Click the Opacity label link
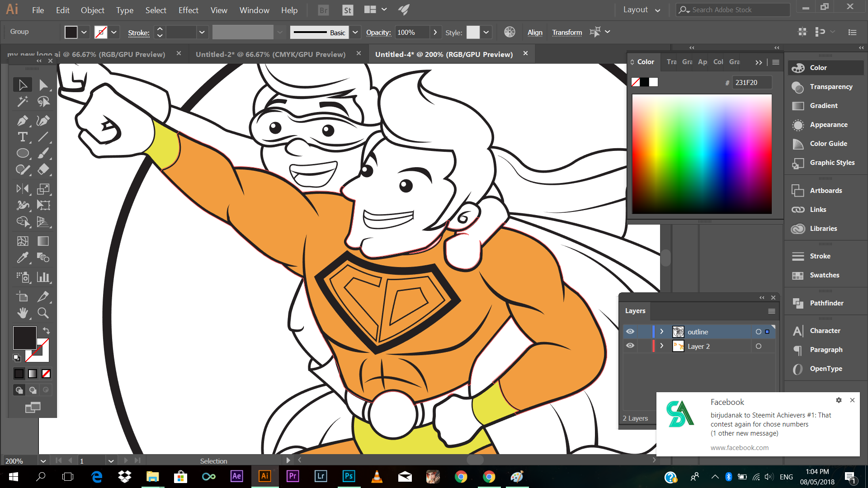 (378, 32)
